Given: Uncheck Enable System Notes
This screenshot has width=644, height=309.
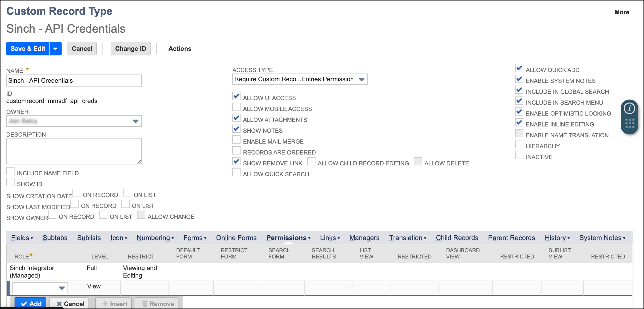Looking at the screenshot, I should [519, 79].
